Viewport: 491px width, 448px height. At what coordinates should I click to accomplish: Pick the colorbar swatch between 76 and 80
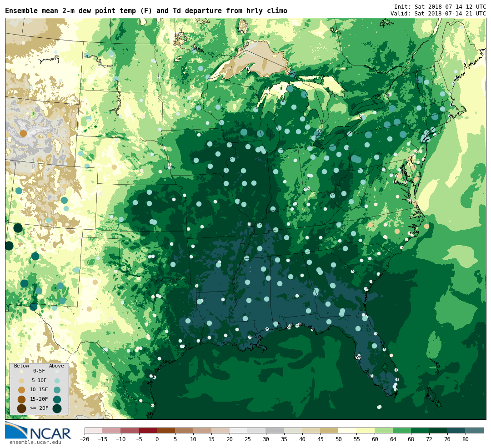(x=456, y=430)
